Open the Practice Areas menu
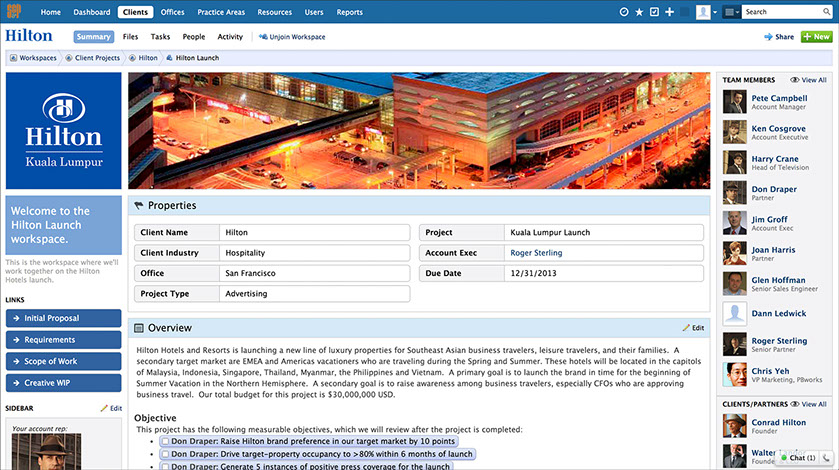Viewport: 839px width, 470px height. 220,12
